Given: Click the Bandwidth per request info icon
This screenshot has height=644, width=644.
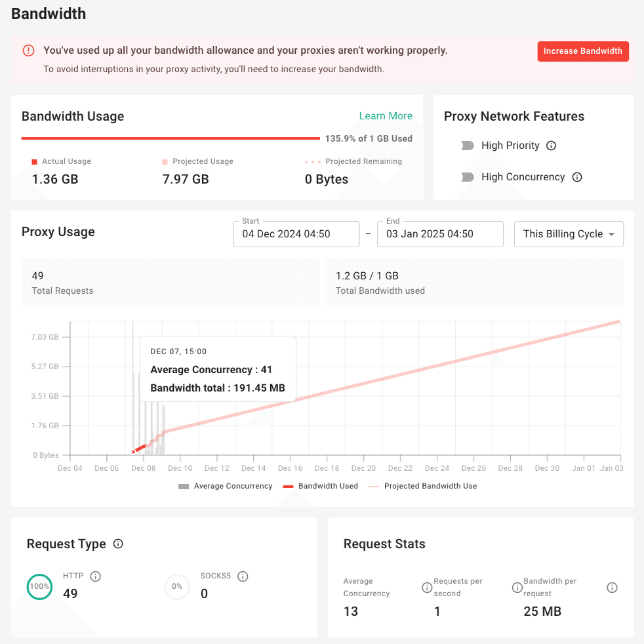Looking at the screenshot, I should (x=612, y=588).
